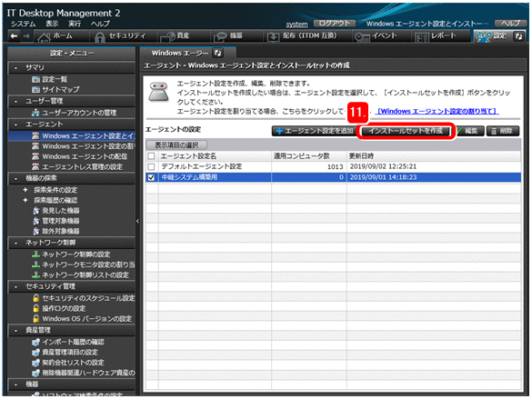Click the 設定 module tab

492,36
